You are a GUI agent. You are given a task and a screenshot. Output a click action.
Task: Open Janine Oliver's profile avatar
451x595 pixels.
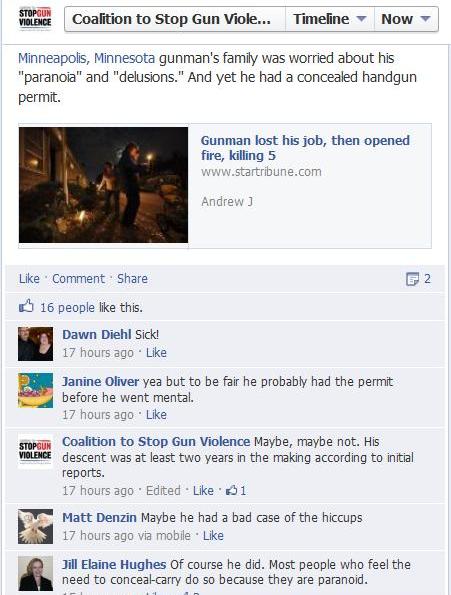35,390
